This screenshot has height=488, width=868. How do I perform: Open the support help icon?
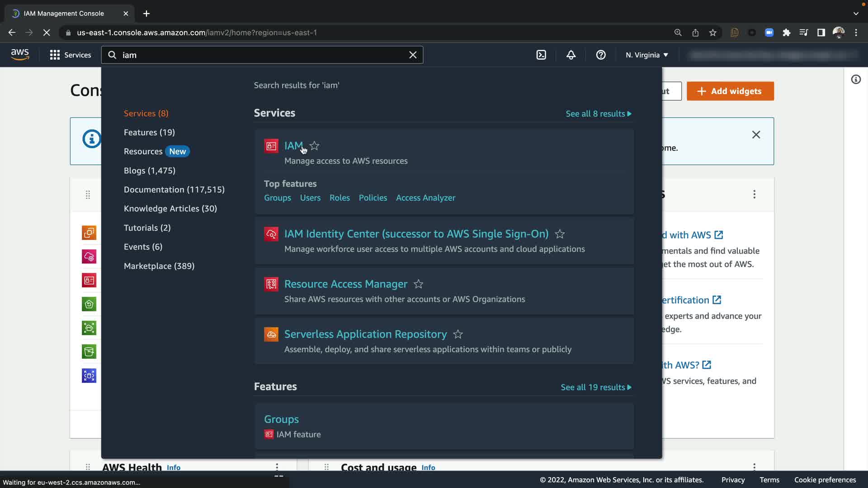coord(600,55)
